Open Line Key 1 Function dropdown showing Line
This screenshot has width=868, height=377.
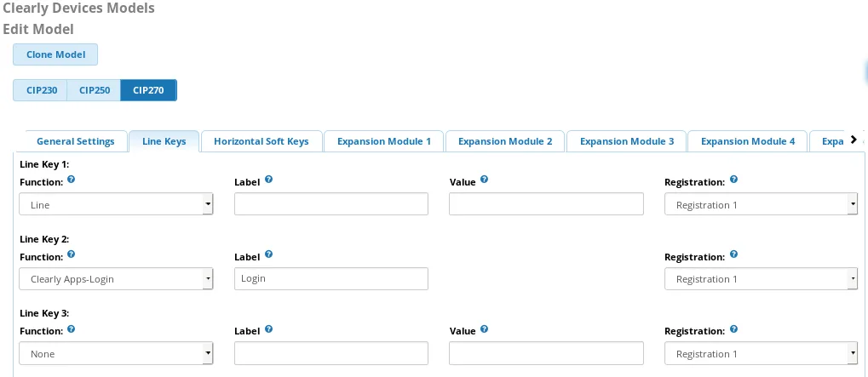pos(116,204)
